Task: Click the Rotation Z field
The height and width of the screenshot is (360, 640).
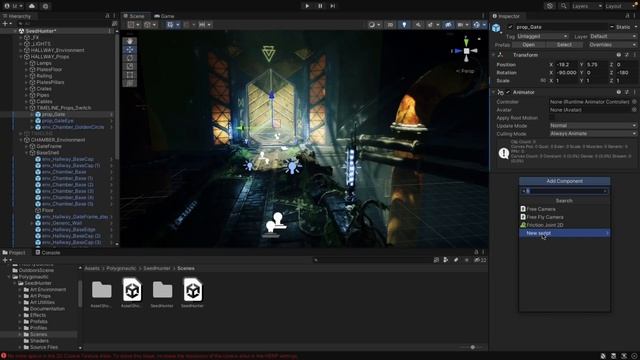Action: coord(627,73)
